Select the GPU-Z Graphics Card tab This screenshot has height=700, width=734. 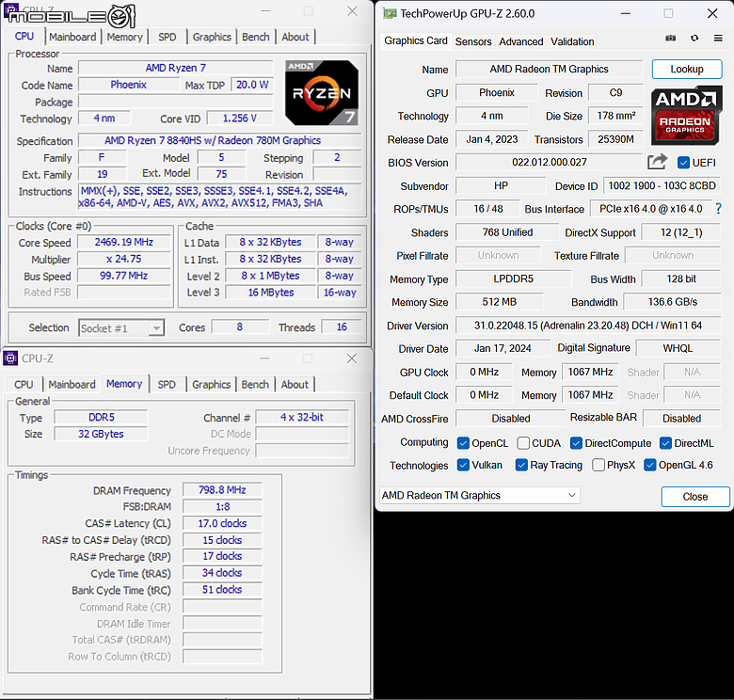pyautogui.click(x=416, y=40)
